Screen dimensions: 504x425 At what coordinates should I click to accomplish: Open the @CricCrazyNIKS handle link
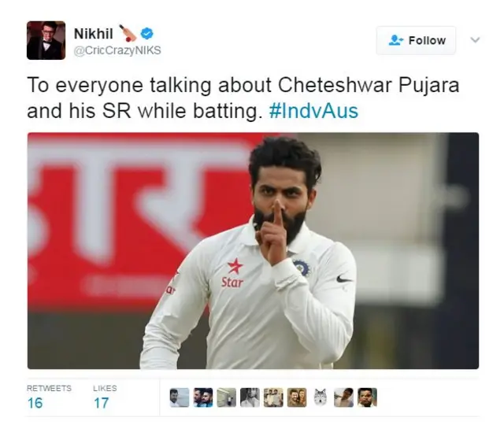coord(117,50)
